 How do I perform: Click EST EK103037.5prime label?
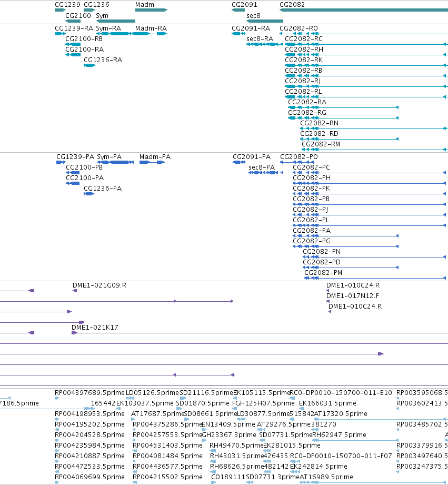coord(145,403)
